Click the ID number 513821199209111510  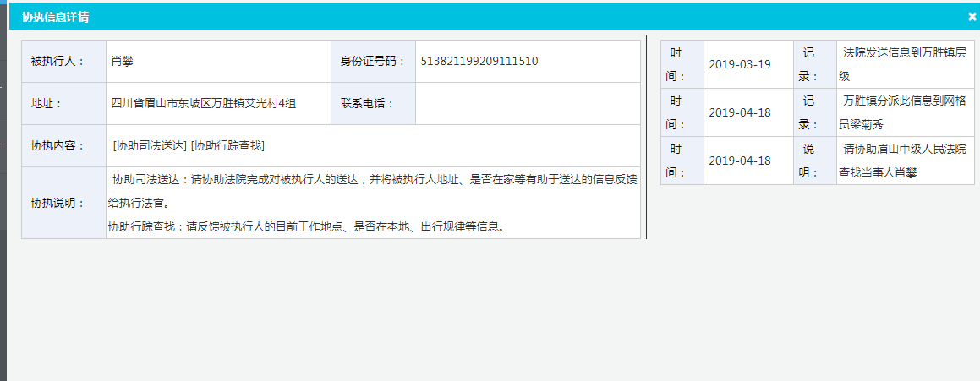(479, 61)
